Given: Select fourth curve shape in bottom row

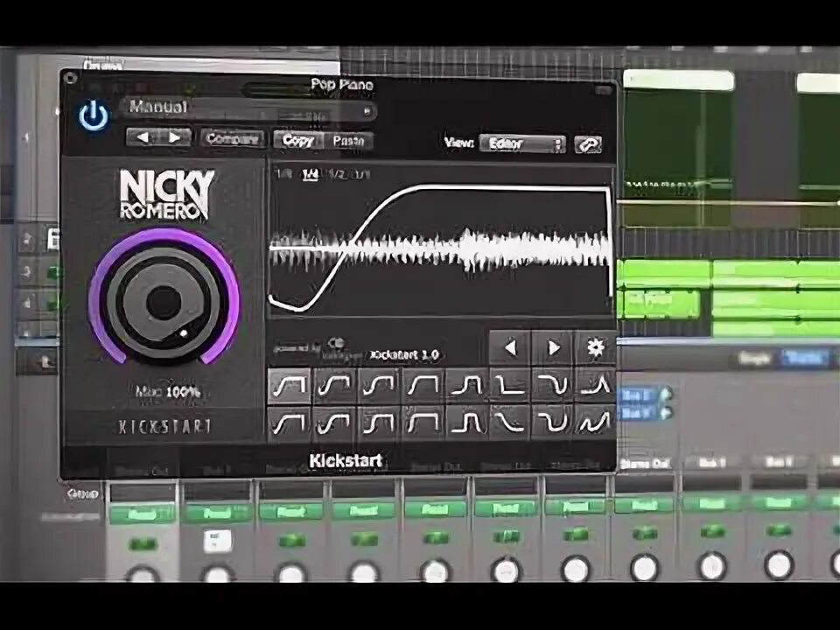Looking at the screenshot, I should pos(423,423).
